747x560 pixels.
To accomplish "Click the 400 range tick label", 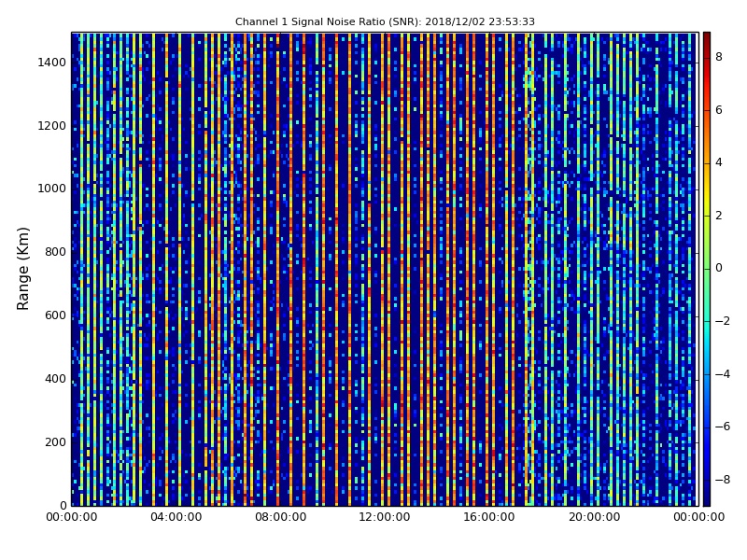I will point(55,379).
